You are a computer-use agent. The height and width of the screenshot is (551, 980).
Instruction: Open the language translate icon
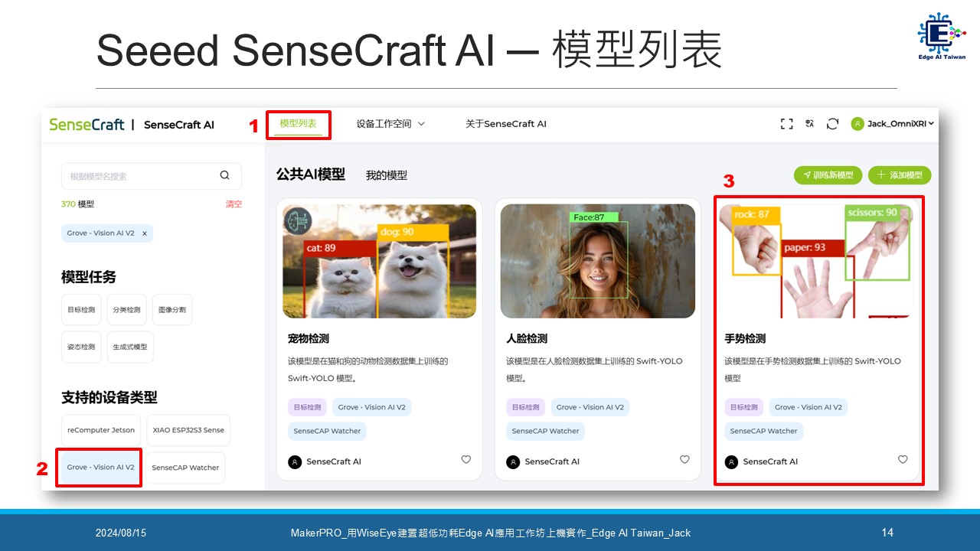810,124
